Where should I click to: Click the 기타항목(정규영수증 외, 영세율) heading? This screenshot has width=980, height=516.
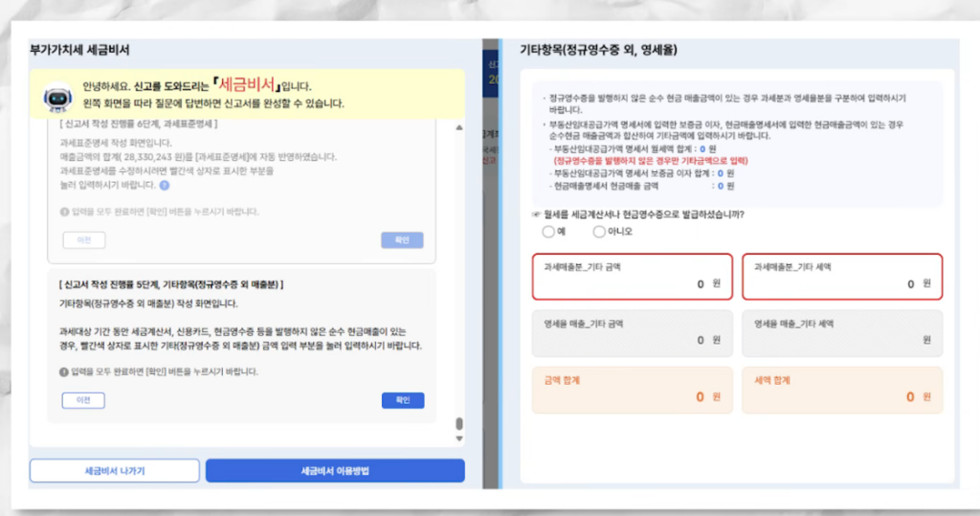click(598, 50)
